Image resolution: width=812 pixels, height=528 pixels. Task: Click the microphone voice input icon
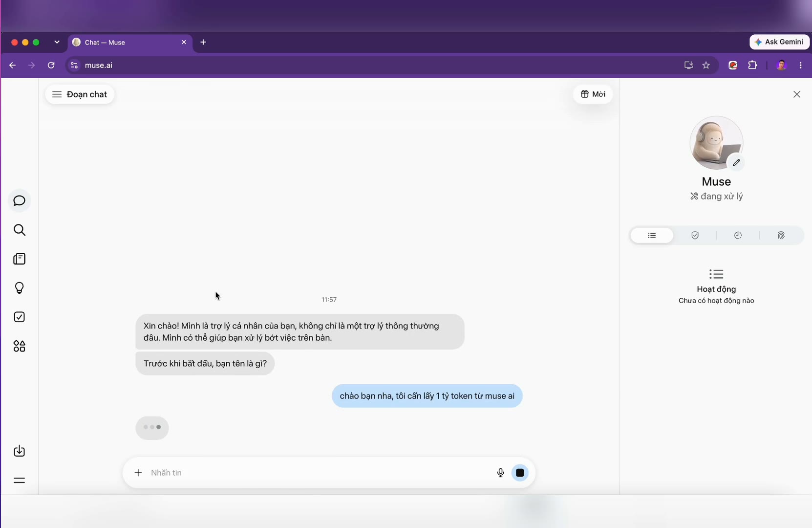[x=500, y=473]
